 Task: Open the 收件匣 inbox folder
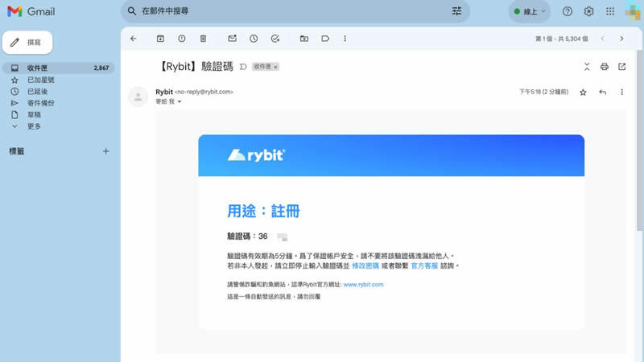(38, 68)
